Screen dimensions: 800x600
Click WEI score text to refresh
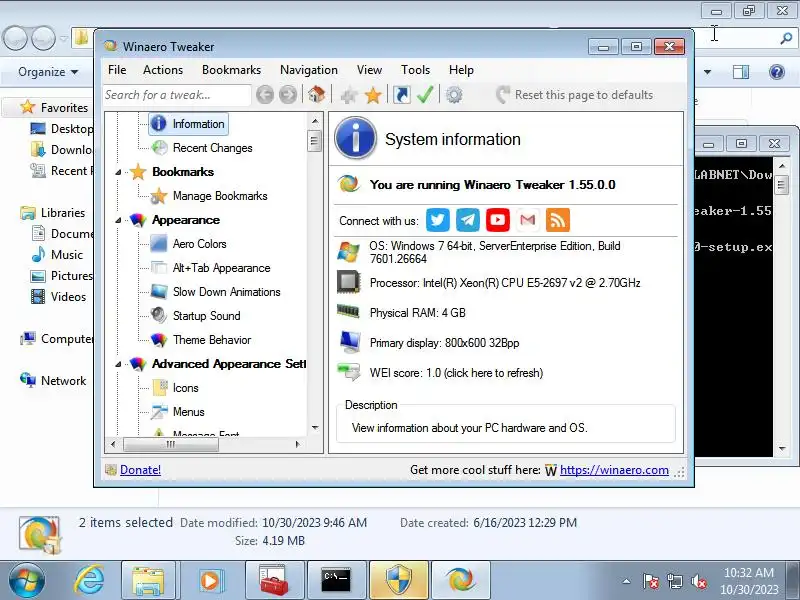tap(456, 373)
